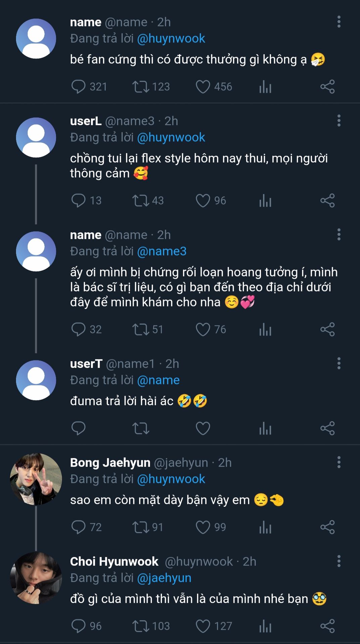Open more options for userL's tweet

(x=339, y=121)
